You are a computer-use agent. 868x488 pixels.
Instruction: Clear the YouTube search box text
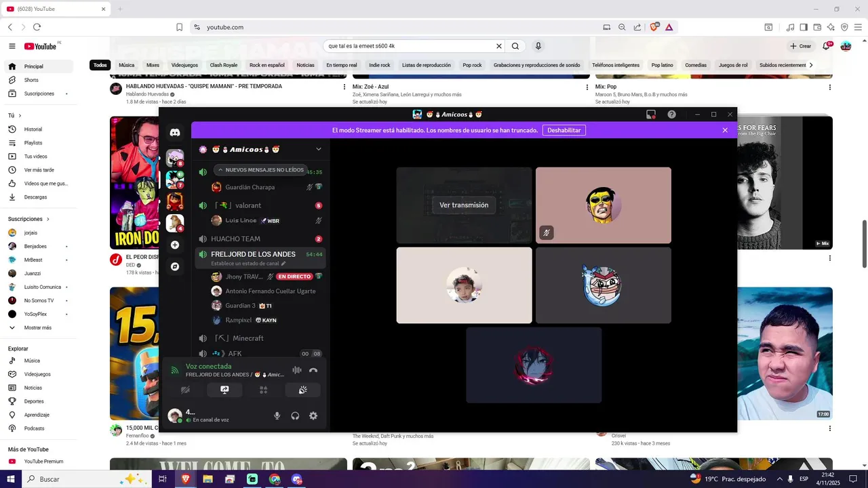pos(499,46)
